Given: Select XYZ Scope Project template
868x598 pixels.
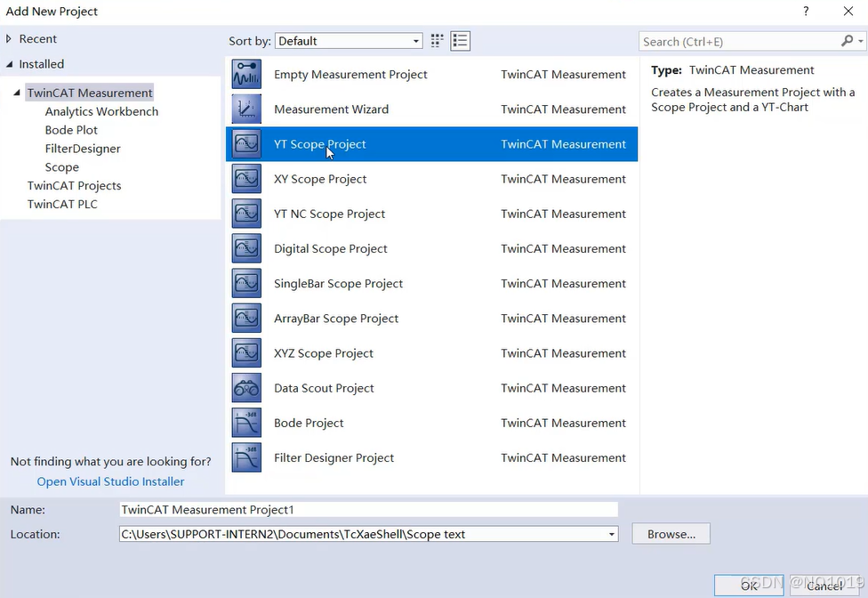Looking at the screenshot, I should pos(432,353).
